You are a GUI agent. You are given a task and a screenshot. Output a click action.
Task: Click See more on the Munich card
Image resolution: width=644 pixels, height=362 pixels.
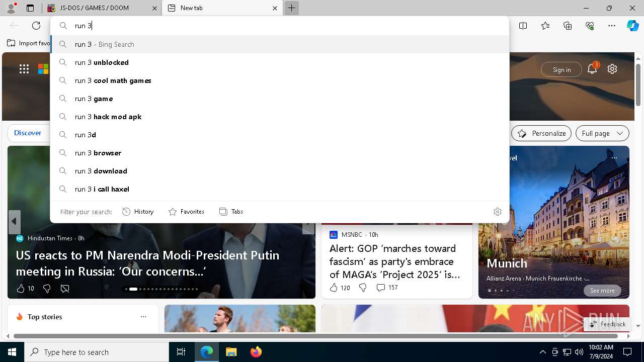pyautogui.click(x=602, y=291)
